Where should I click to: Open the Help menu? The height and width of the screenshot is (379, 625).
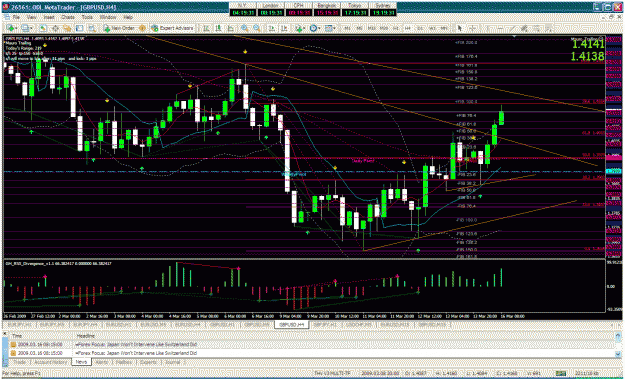click(128, 18)
